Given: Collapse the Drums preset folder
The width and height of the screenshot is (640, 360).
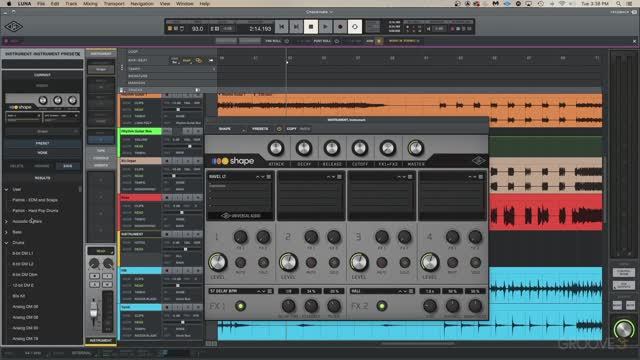Looking at the screenshot, I should [x=7, y=242].
